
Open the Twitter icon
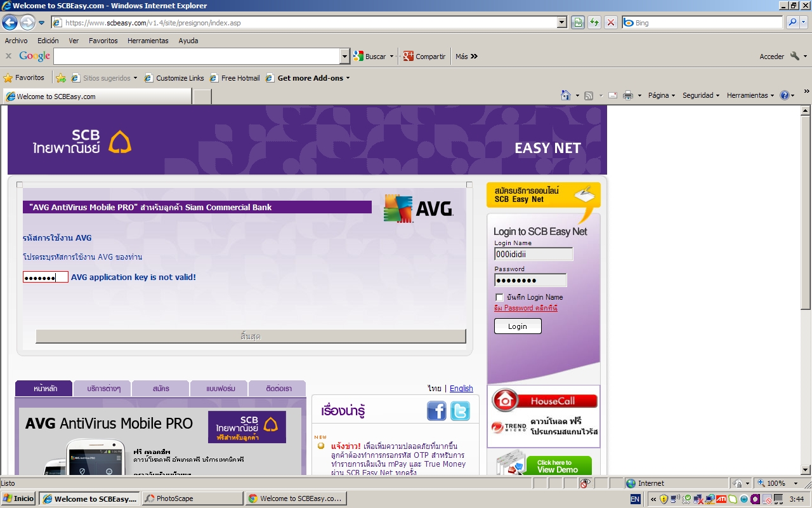tap(460, 411)
